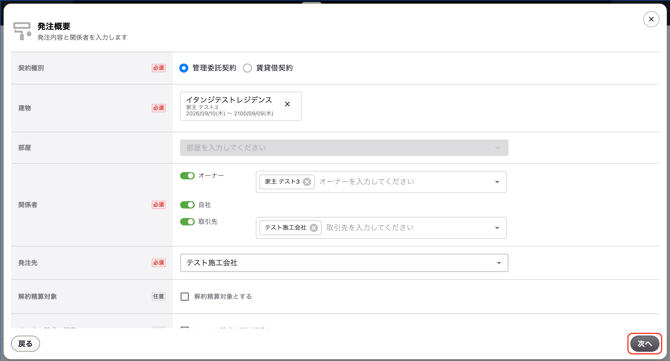Remove the テスト施工会社 tag in 取引先 field
This screenshot has width=670, height=361.
(314, 228)
